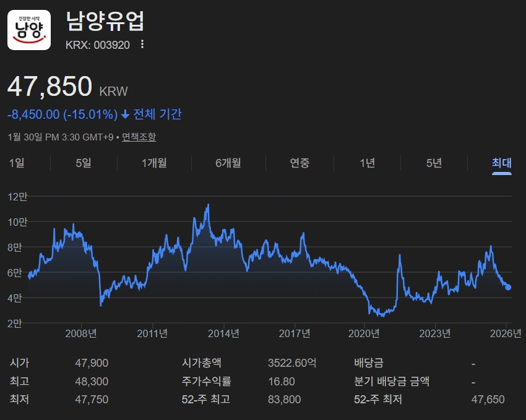Select the 1년 time range tab

368,163
